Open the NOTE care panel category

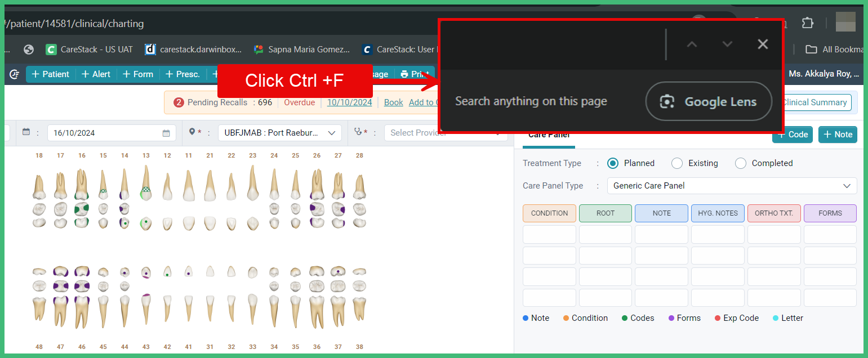[x=662, y=213]
